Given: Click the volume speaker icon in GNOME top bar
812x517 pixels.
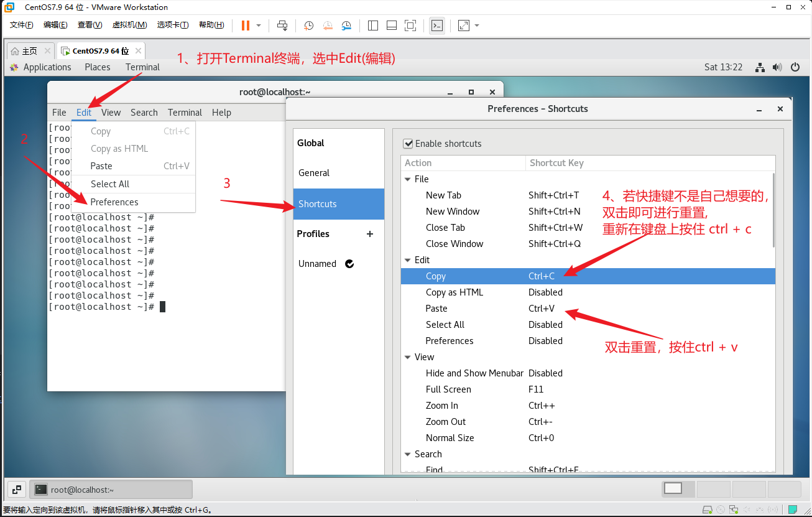Looking at the screenshot, I should (x=777, y=67).
